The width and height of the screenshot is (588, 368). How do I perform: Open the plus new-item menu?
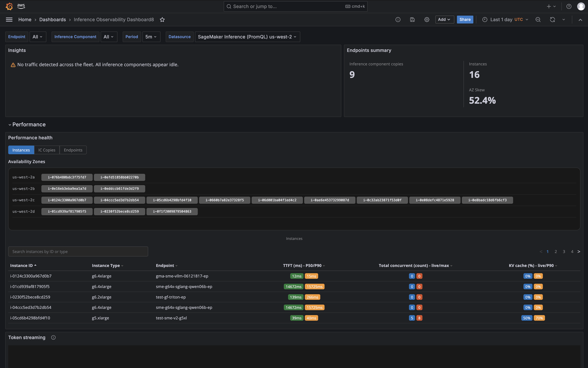[551, 6]
